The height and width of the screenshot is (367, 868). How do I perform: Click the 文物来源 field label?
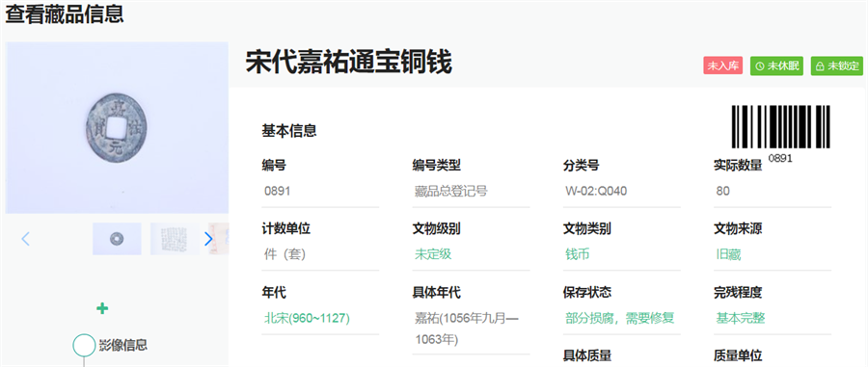pyautogui.click(x=738, y=228)
